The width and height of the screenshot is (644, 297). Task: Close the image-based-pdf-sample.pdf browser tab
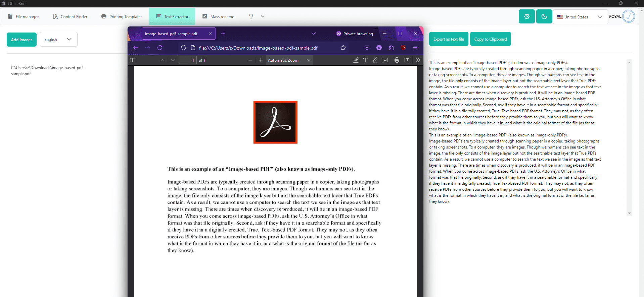[x=210, y=34]
